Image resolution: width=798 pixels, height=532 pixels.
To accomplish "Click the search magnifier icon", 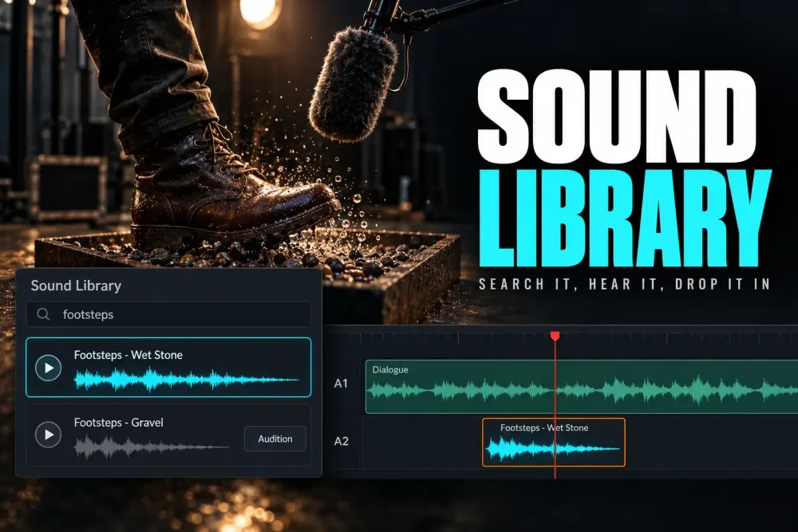I will point(43,314).
